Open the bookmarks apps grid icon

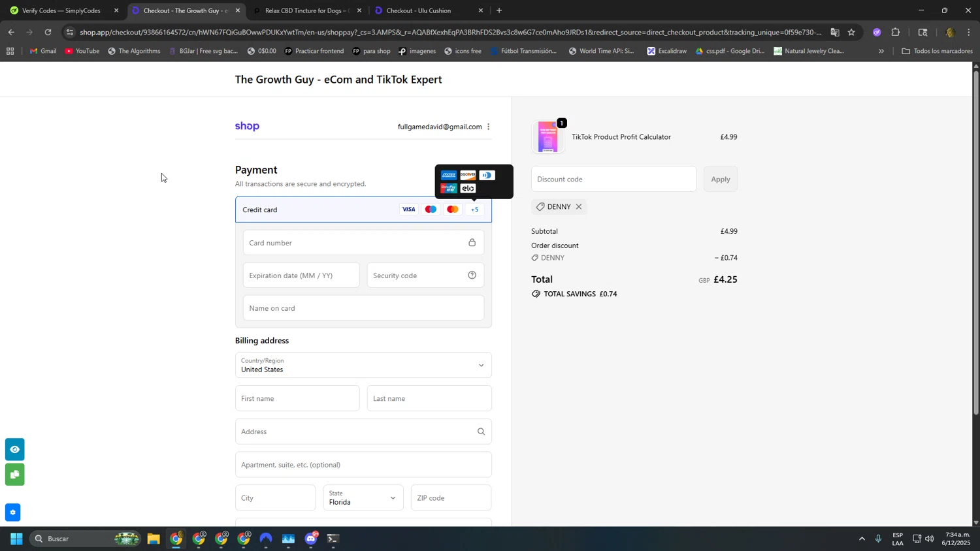10,51
